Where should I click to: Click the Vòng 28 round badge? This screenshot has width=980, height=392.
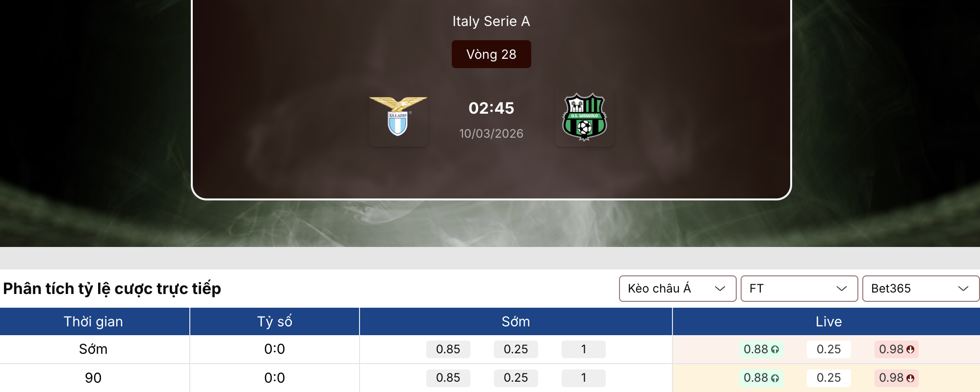tap(491, 54)
